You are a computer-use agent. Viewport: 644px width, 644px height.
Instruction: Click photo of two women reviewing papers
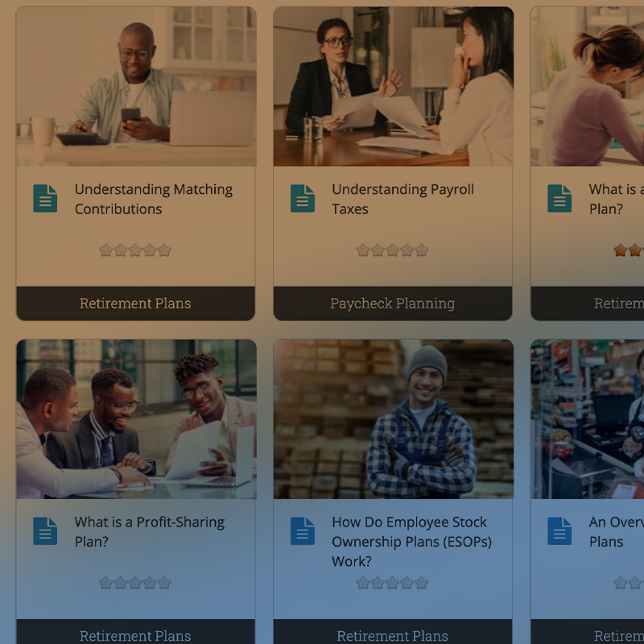393,86
